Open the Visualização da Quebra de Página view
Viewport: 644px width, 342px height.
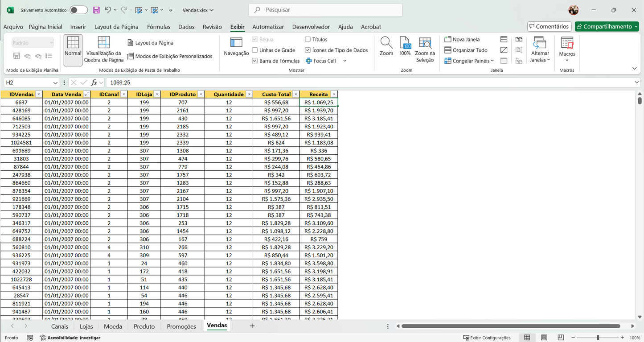pos(103,50)
